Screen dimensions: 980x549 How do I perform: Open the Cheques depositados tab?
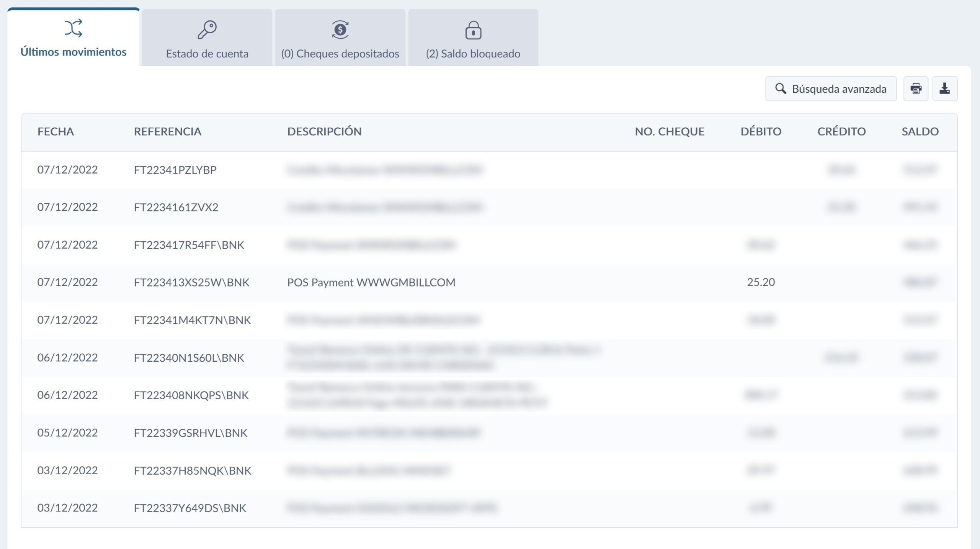tap(340, 53)
